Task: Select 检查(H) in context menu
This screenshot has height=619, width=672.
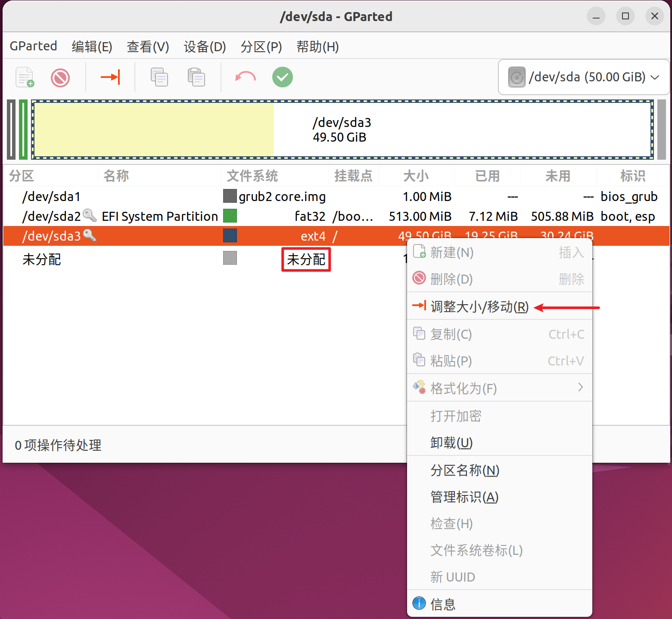Action: 500,523
